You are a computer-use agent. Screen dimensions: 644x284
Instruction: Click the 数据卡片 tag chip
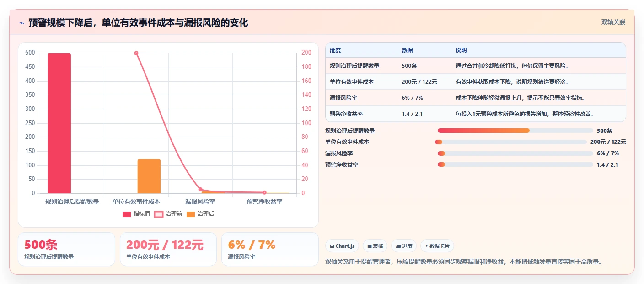coord(437,246)
